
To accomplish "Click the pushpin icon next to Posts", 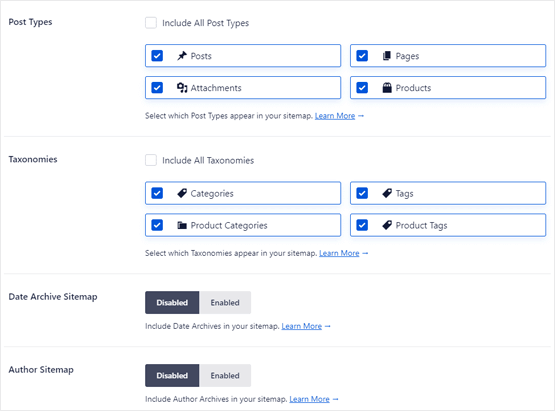I will (182, 56).
